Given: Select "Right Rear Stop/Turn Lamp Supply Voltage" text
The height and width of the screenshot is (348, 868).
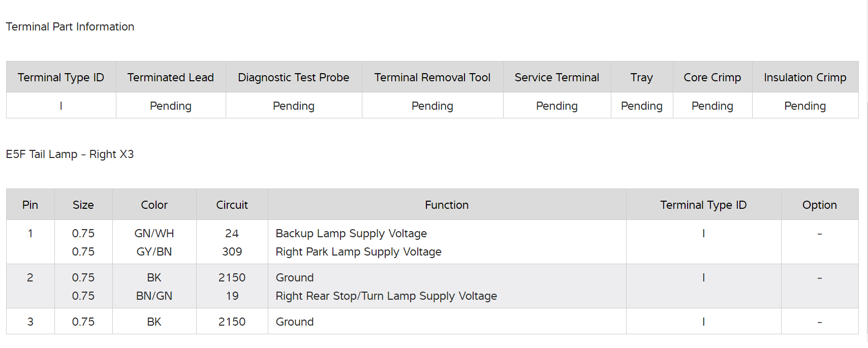Looking at the screenshot, I should (386, 296).
